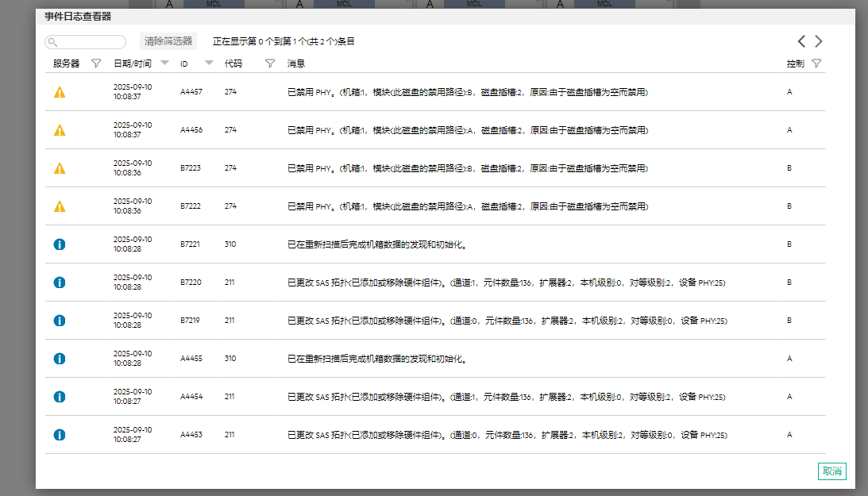Click message of event A4455 rescan completed

377,359
